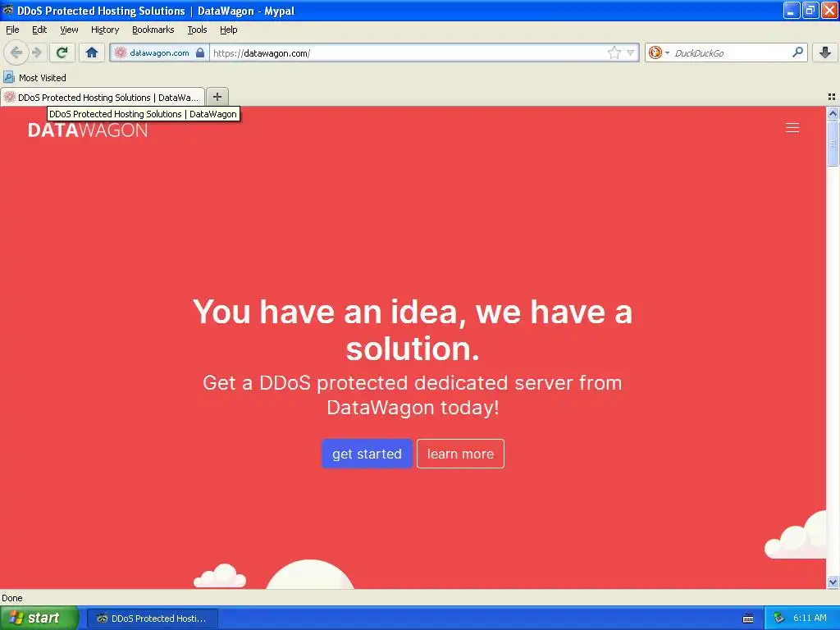Click the 6:11 AM system clock
Screen dimensions: 840x630
tap(810, 619)
